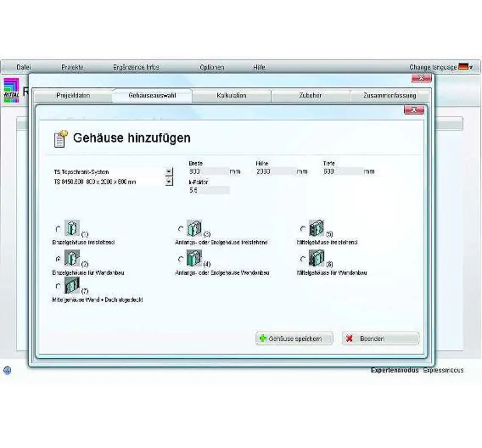
Task: Click the wall-mounted start or end enclosure icon (4)
Action: [x=194, y=258]
